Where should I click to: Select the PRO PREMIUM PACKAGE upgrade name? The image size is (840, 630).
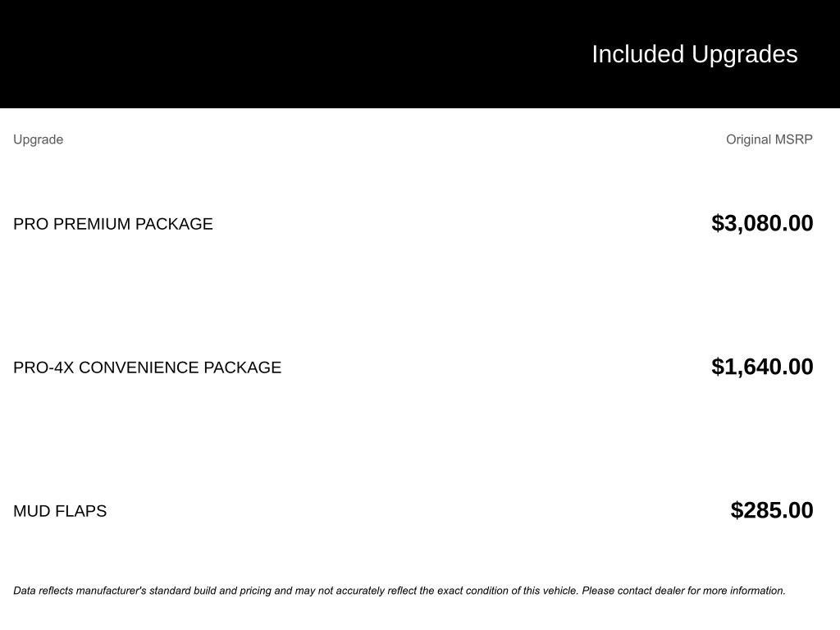tap(113, 224)
